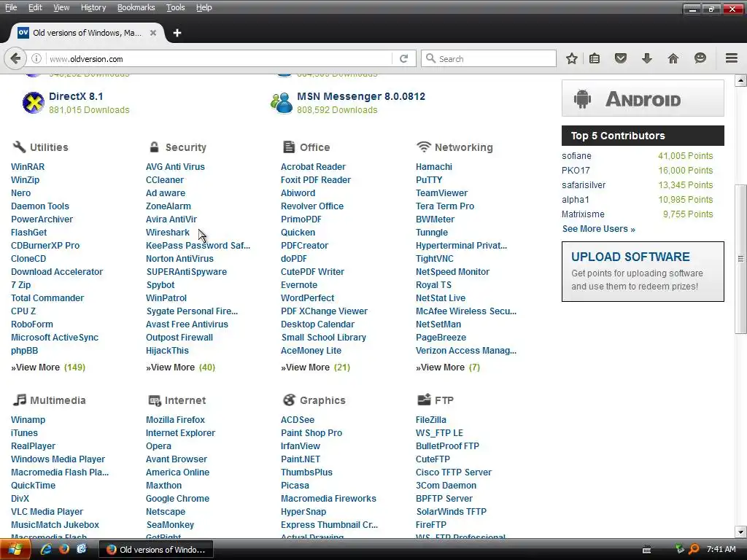Open the Google Chrome link
This screenshot has height=560, width=747.
(x=177, y=499)
